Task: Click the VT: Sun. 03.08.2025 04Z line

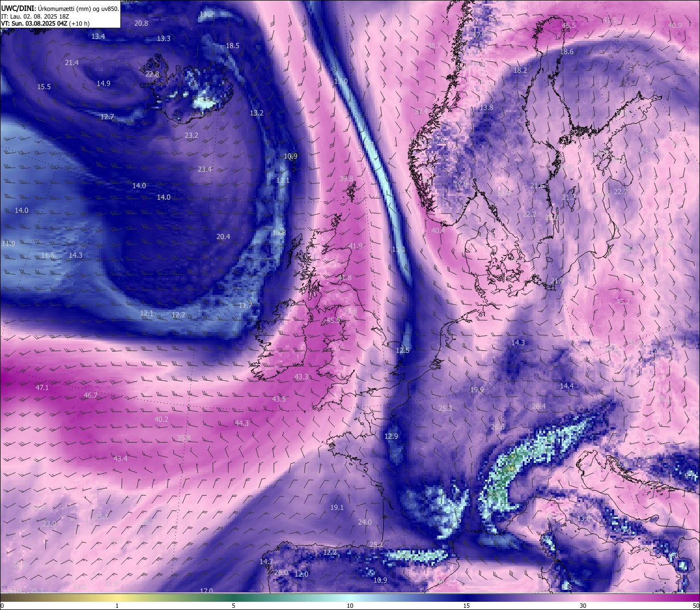Action: click(45, 24)
